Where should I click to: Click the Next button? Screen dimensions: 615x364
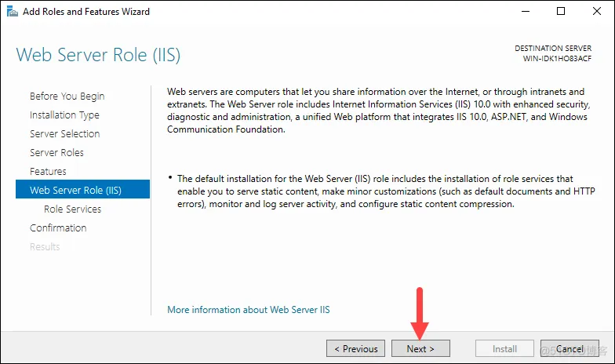420,348
